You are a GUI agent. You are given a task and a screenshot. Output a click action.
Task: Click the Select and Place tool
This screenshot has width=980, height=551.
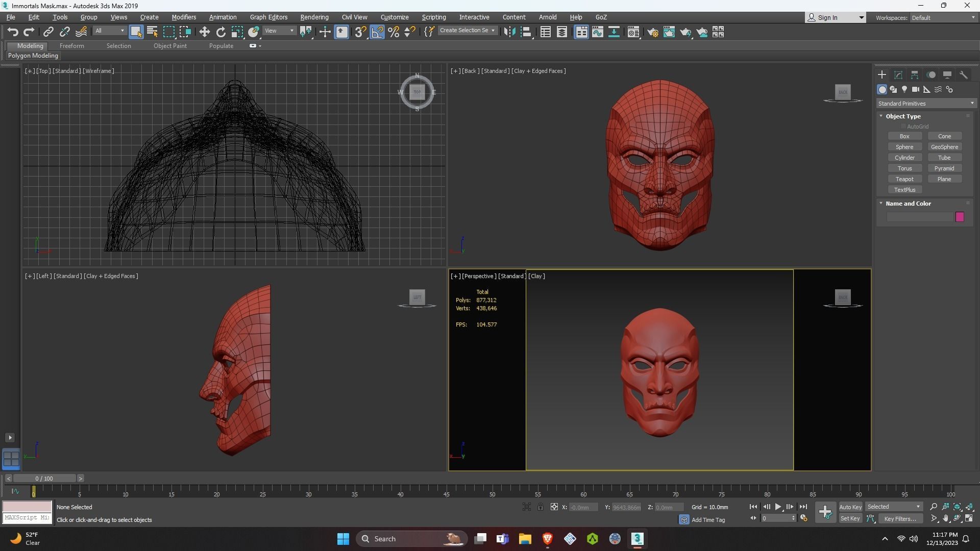click(x=254, y=32)
